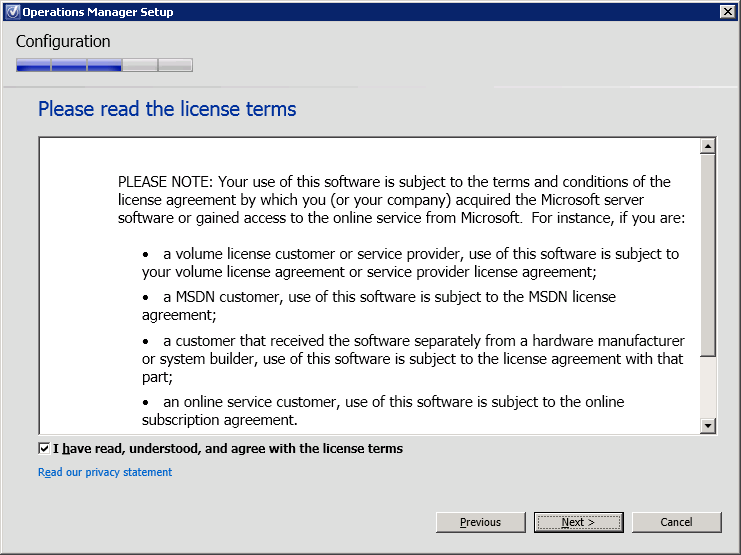Open the Read our privacy statement link
This screenshot has height=555, width=741.
105,472
